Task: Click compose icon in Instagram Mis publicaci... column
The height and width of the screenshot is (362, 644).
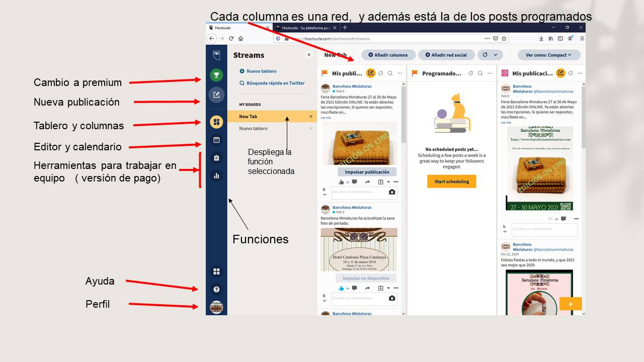Action: pos(560,73)
